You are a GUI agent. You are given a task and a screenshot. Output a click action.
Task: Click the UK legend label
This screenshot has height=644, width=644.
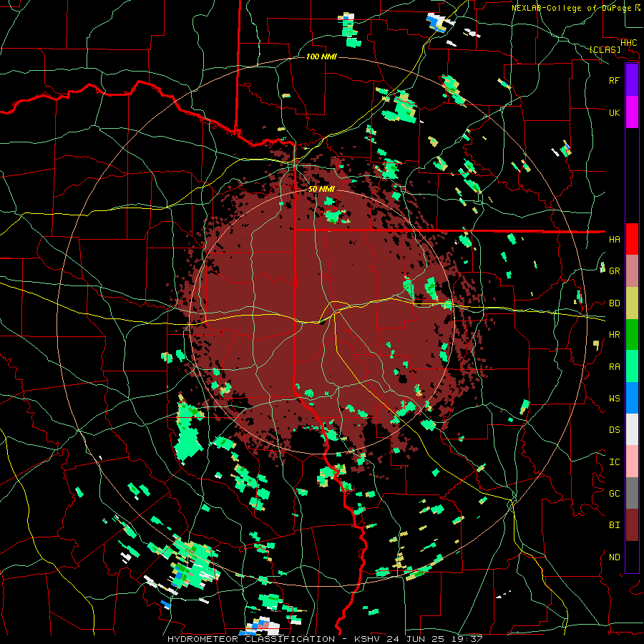pyautogui.click(x=614, y=112)
